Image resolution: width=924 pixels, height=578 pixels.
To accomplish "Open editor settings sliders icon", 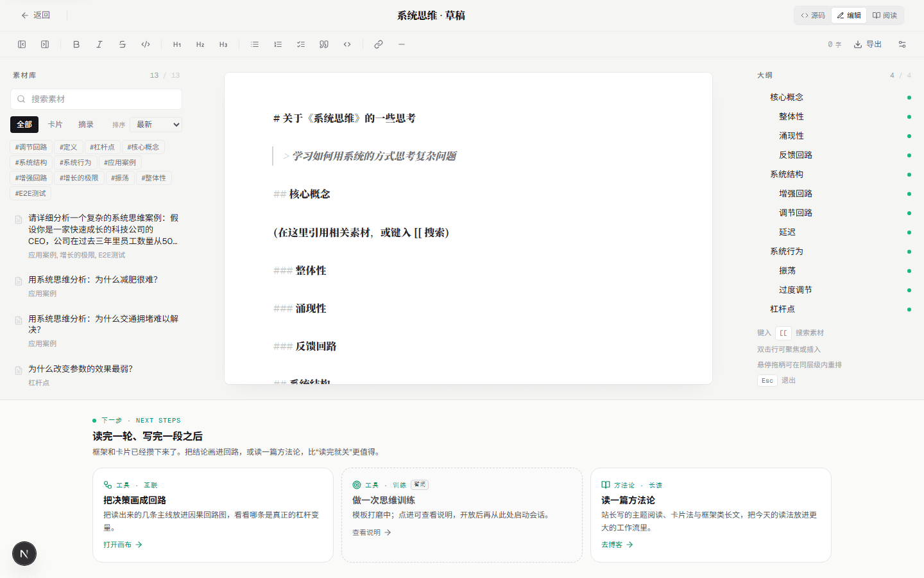I will coord(902,44).
